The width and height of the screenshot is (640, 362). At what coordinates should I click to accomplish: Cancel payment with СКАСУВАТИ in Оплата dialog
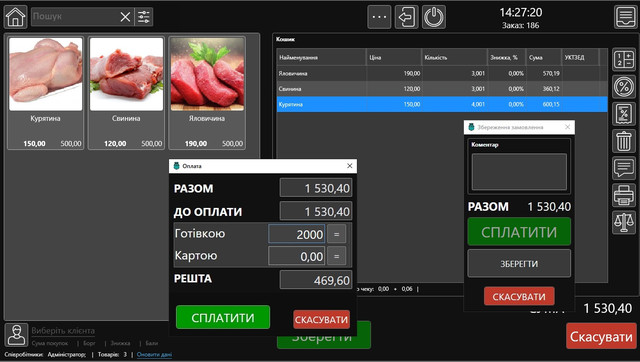click(322, 320)
